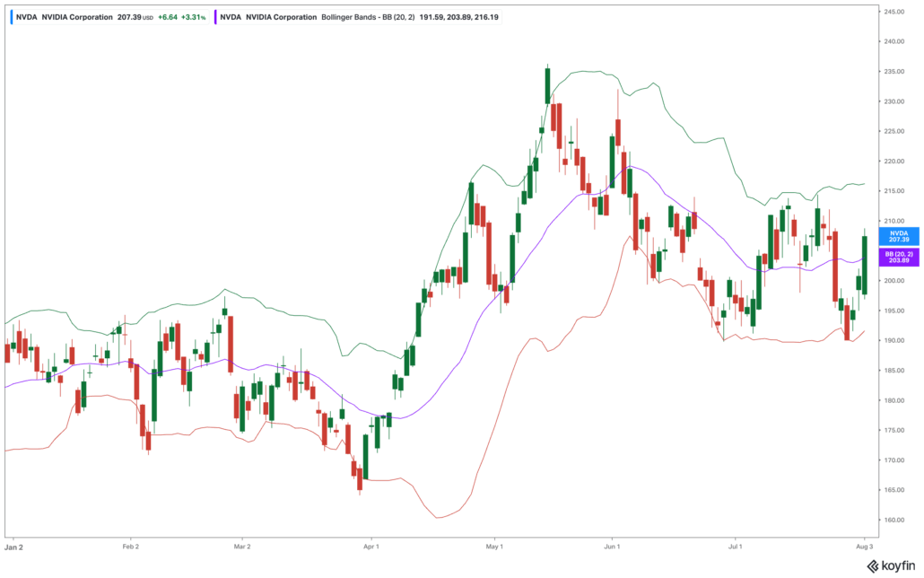
Task: Click the 215.00 price axis label
Action: (x=893, y=191)
